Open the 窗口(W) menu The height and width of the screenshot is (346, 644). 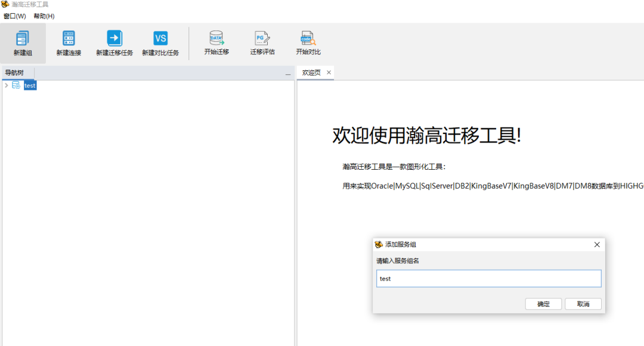[x=15, y=16]
